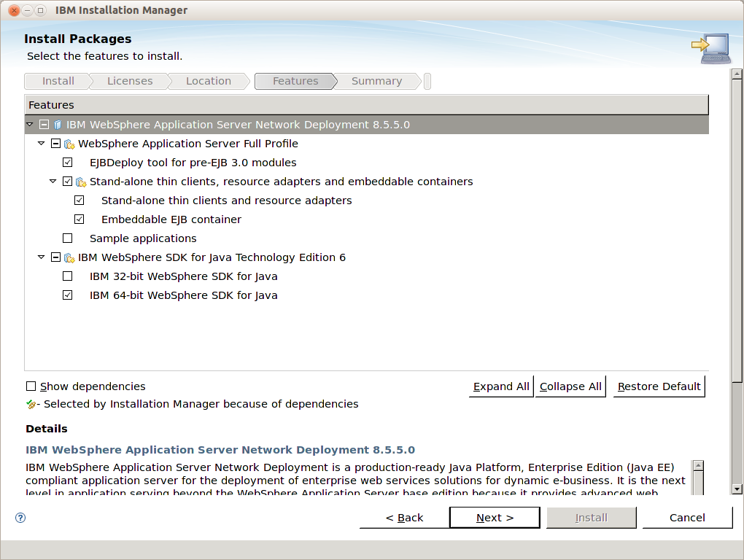Image resolution: width=744 pixels, height=560 pixels.
Task: Go to the Summary step tab
Action: tap(377, 81)
